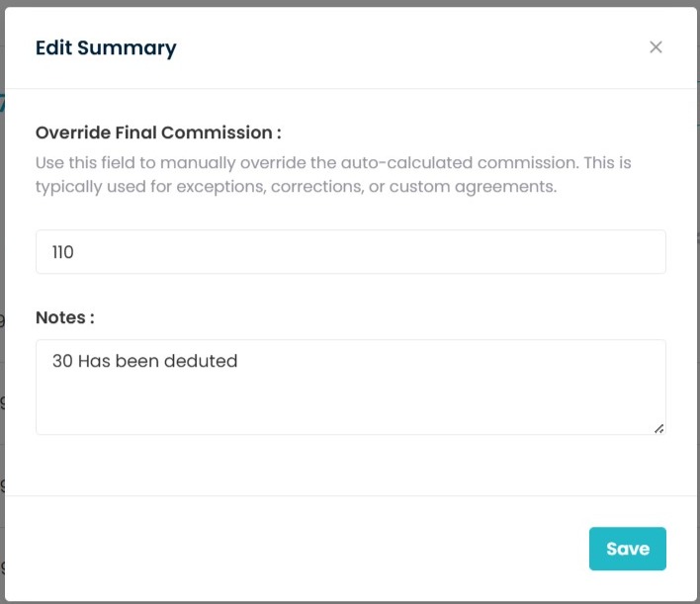Grab the Notes textarea resize handle
The height and width of the screenshot is (604, 700).
(658, 428)
